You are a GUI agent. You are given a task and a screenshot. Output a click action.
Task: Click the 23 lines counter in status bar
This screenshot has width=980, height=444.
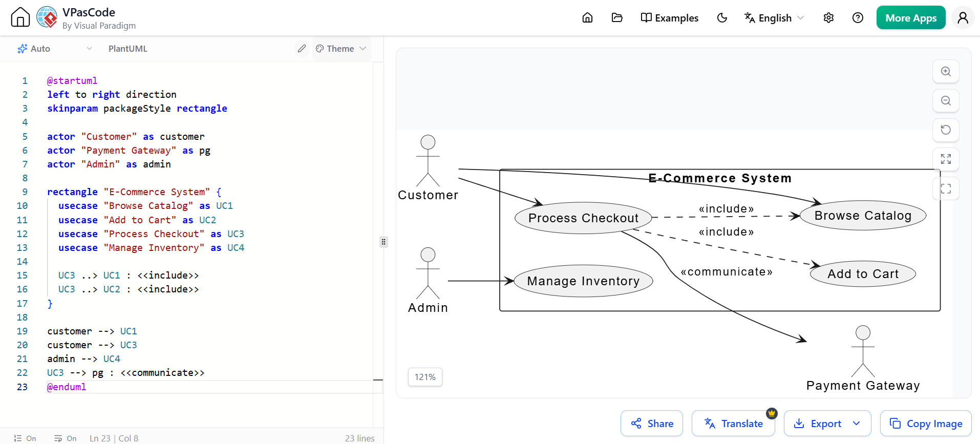(x=359, y=438)
